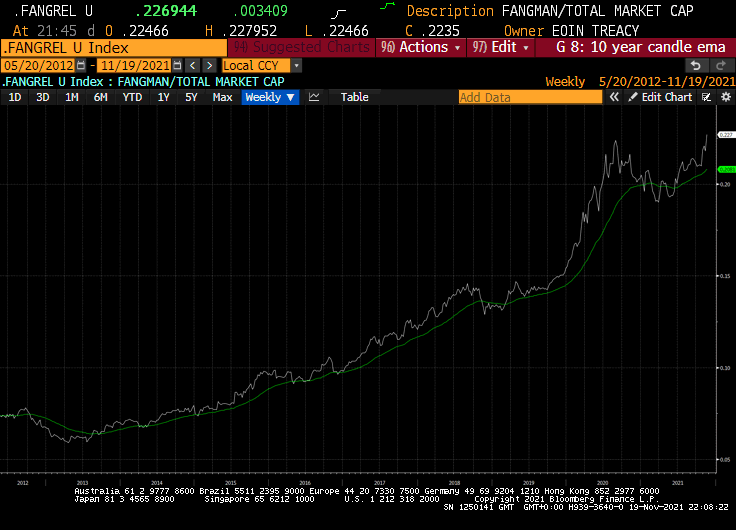Click the 0.227 last price axis label
The height and width of the screenshot is (530, 736).
point(726,135)
